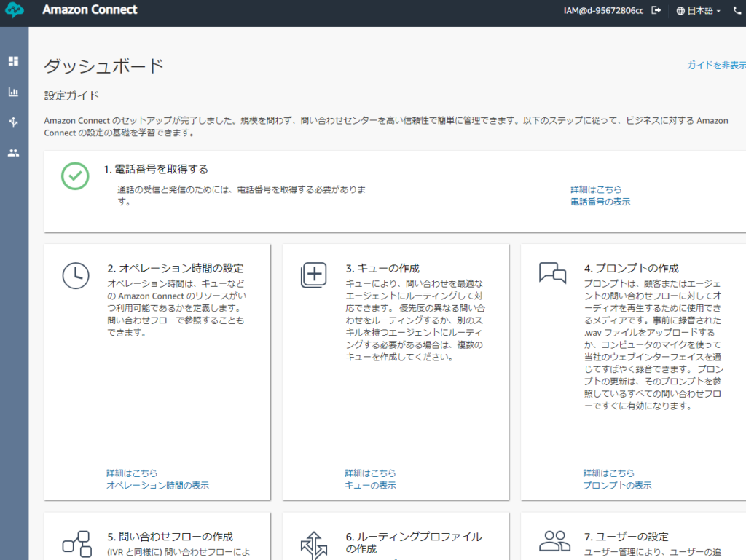The width and height of the screenshot is (746, 560).
Task: Click the heading 2. オペレーション時間の設定
Action: click(176, 268)
